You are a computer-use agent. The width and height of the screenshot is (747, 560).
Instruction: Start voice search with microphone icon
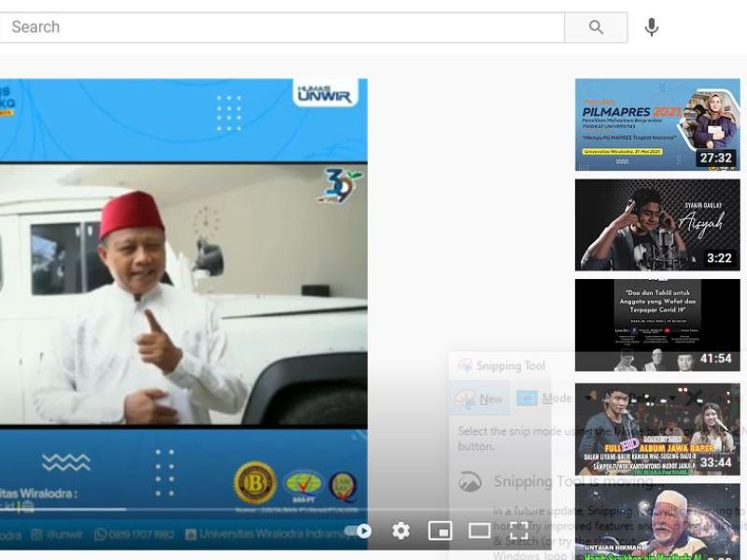coord(651,27)
